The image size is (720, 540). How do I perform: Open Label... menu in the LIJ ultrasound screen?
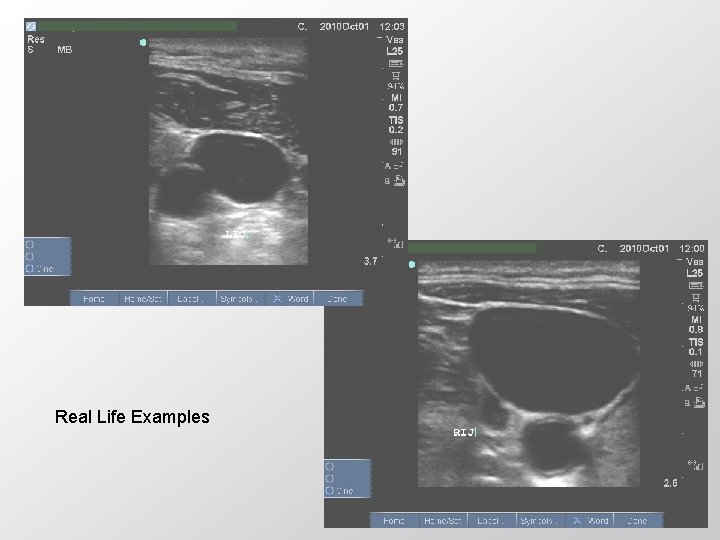click(191, 298)
